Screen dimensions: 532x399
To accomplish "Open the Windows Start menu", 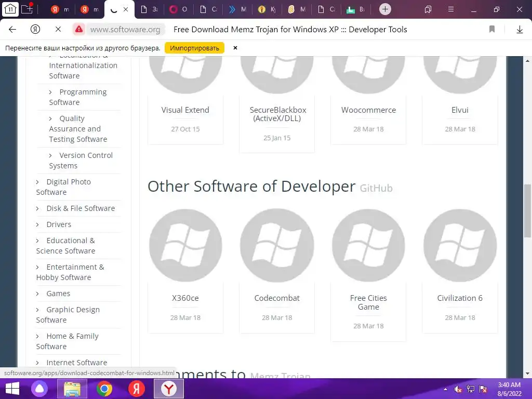I will click(x=12, y=389).
